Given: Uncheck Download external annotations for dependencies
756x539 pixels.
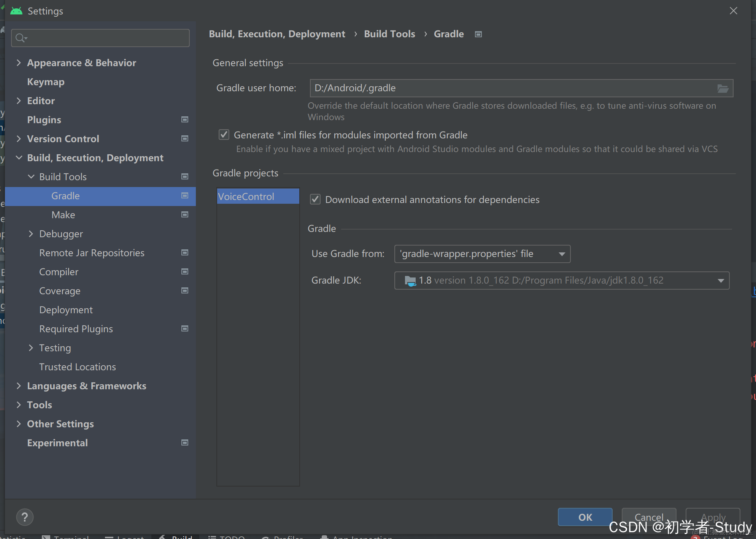Looking at the screenshot, I should (315, 200).
